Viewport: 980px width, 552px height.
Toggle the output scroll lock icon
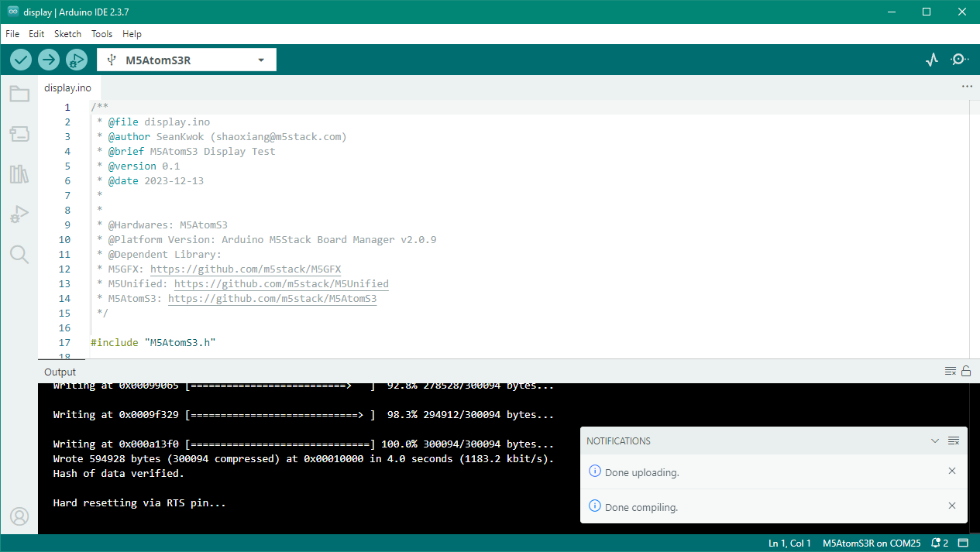tap(965, 371)
